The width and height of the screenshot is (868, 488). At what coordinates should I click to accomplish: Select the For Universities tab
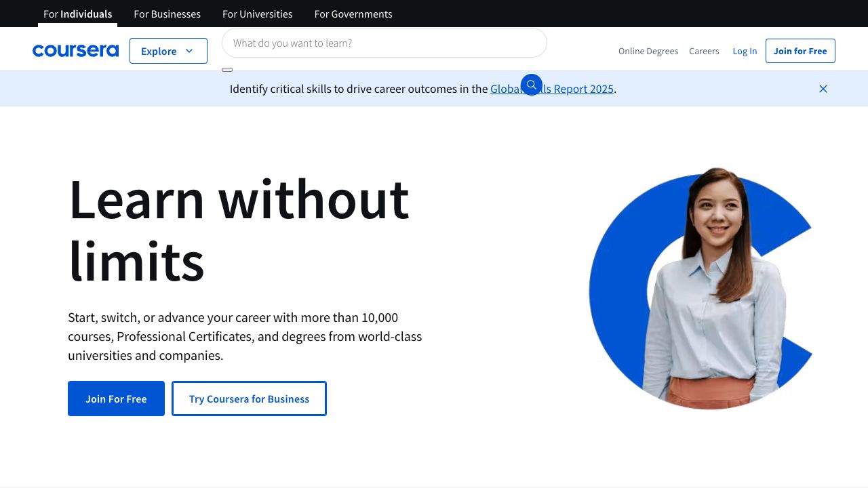click(257, 14)
